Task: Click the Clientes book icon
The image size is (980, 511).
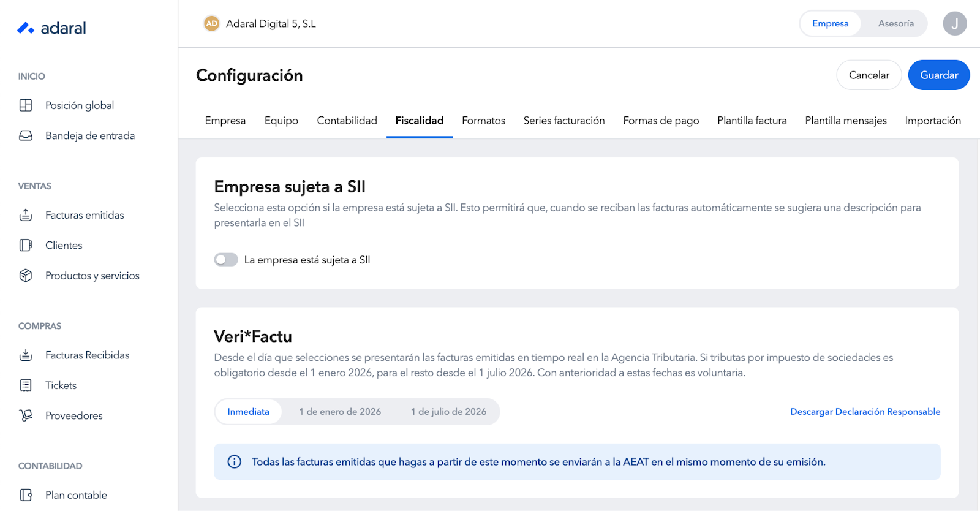Action: [x=26, y=245]
